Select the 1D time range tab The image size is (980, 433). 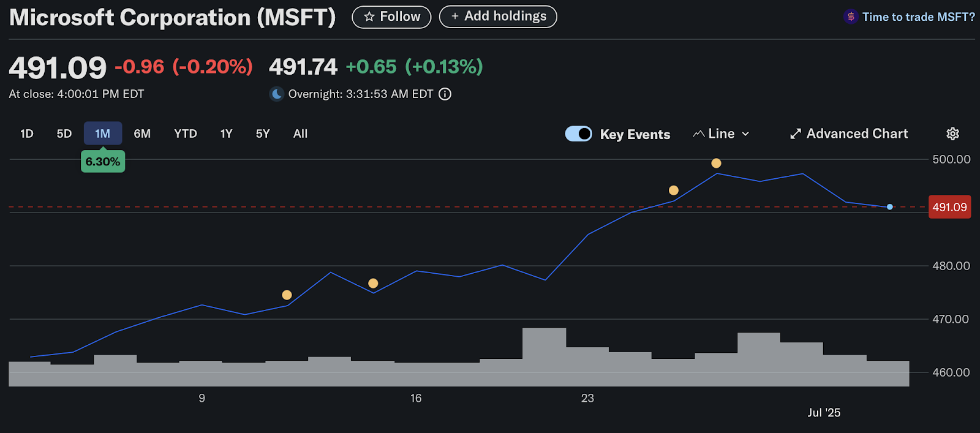click(x=27, y=134)
